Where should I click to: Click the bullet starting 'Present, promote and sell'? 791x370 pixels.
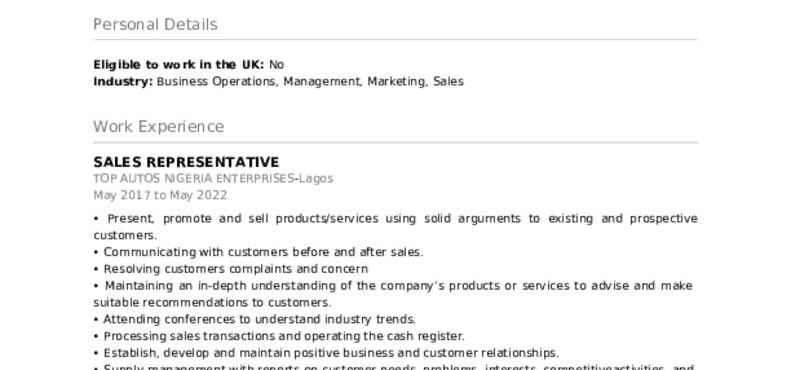coord(396,227)
